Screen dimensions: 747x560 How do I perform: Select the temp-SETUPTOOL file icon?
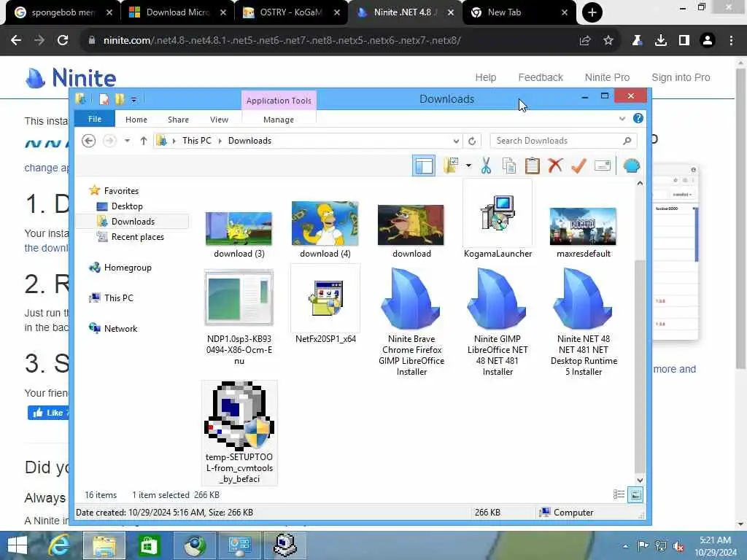(239, 416)
